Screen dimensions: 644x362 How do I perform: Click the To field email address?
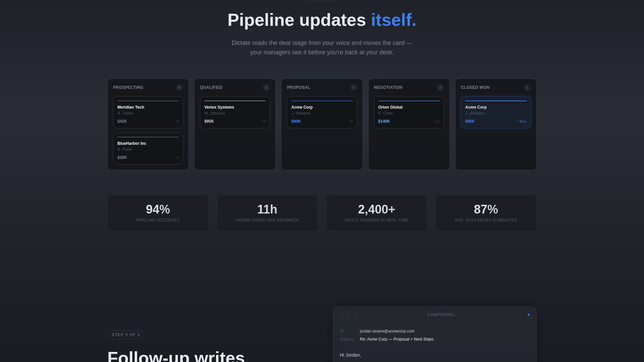pyautogui.click(x=387, y=331)
